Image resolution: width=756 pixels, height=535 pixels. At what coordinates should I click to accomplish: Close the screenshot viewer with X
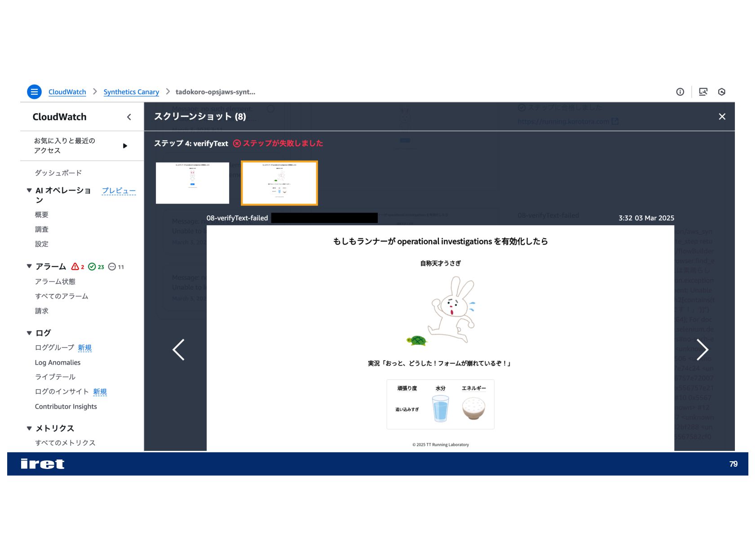click(x=722, y=116)
